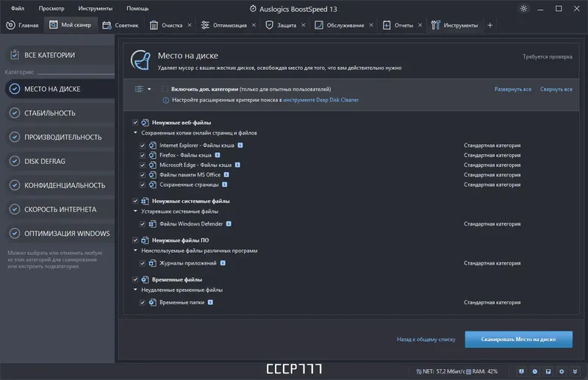The width and height of the screenshot is (588, 380).
Task: Open the Инструменты menu
Action: (96, 8)
